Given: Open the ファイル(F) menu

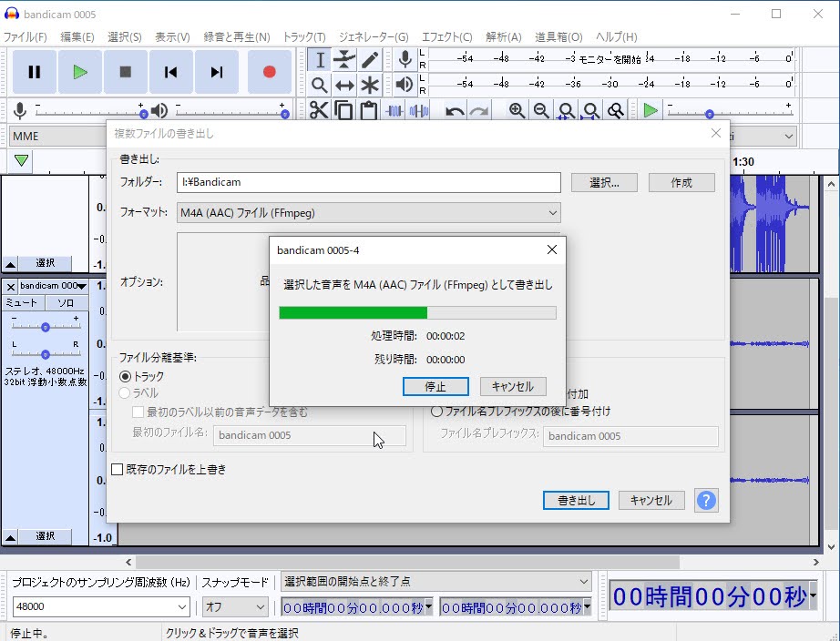Looking at the screenshot, I should [x=25, y=37].
